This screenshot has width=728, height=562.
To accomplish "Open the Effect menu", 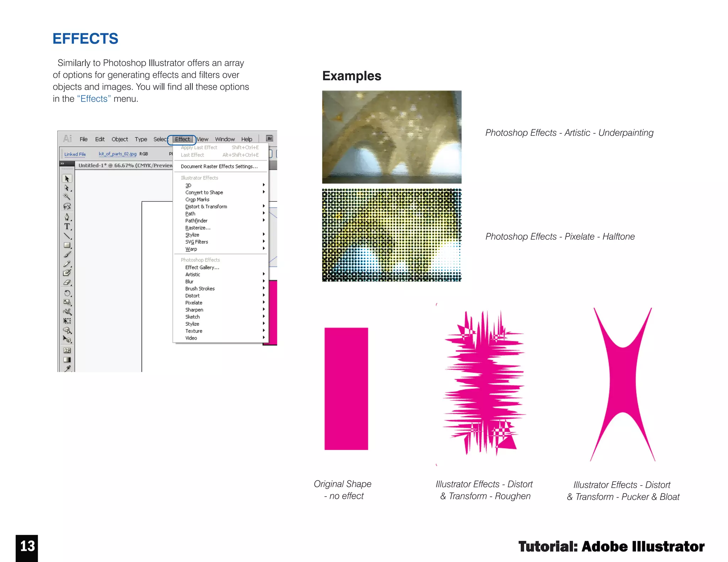I will (x=182, y=139).
